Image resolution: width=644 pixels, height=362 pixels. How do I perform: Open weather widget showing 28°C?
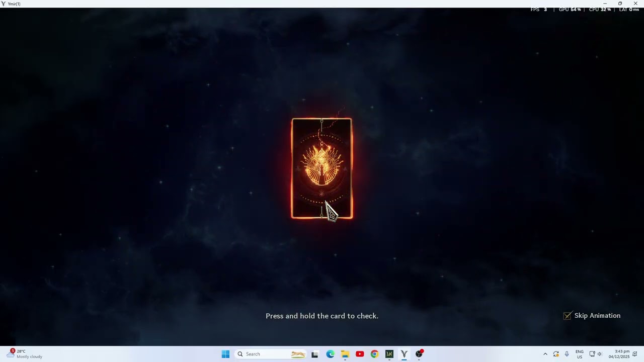point(25,354)
